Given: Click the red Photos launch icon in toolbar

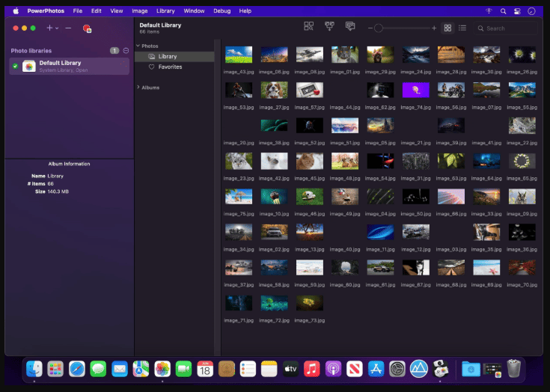Looking at the screenshot, I should [x=87, y=28].
